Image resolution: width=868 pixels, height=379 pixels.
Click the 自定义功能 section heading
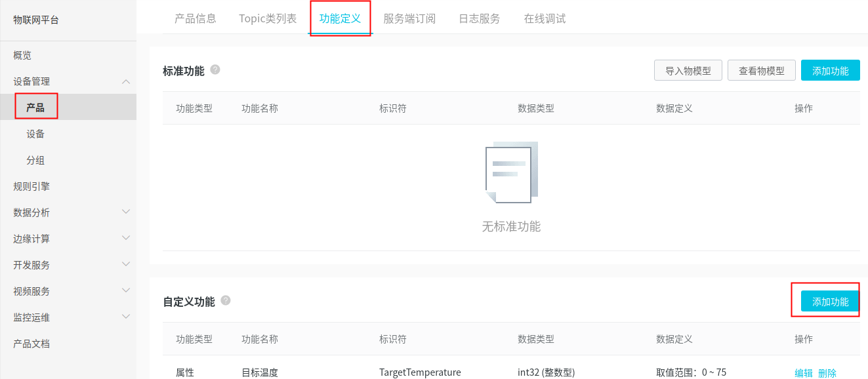188,302
